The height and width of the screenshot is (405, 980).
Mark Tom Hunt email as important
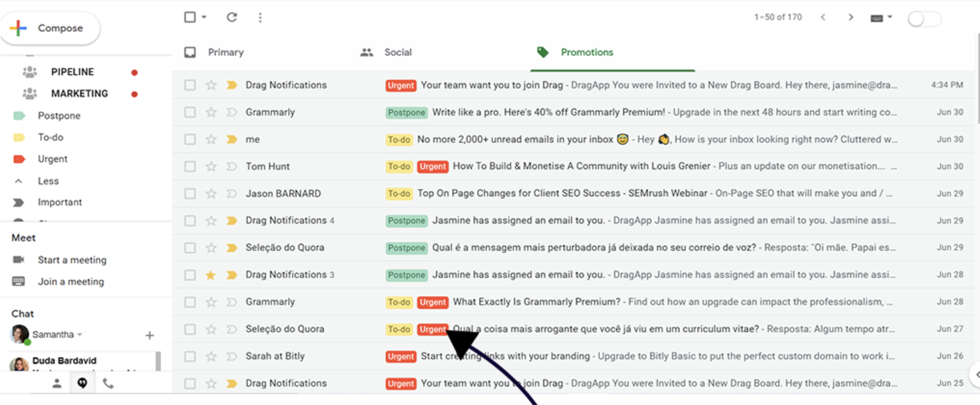232,166
